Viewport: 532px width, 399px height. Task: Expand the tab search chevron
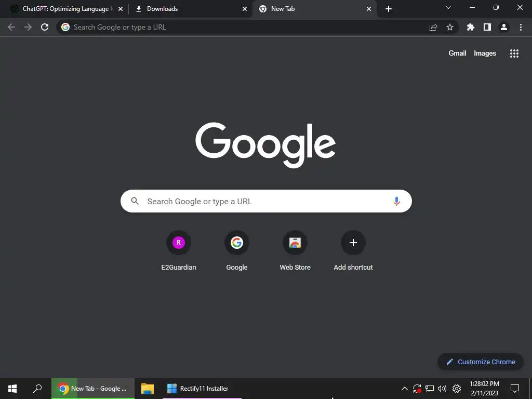point(448,7)
